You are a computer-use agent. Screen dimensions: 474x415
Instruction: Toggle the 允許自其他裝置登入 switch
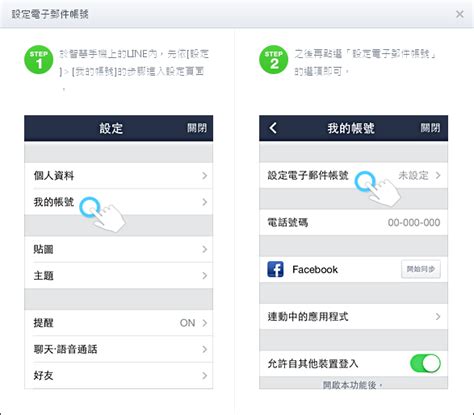[x=425, y=363]
